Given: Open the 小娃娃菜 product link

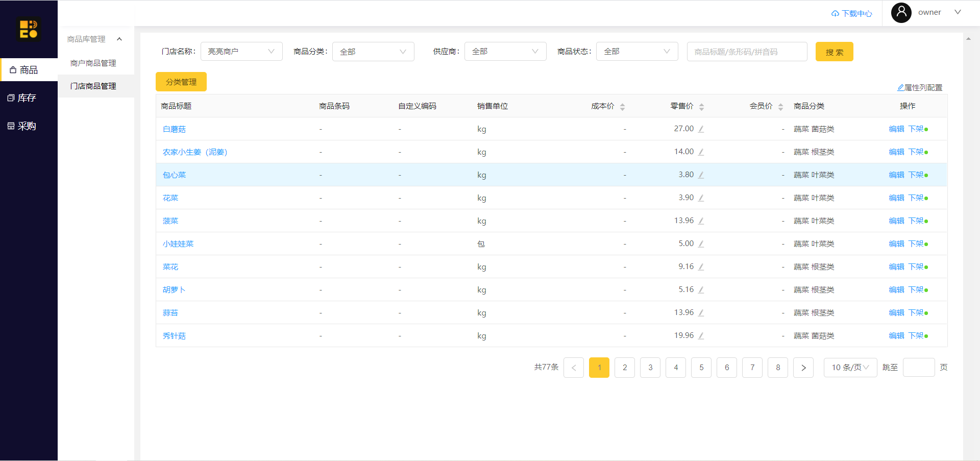Looking at the screenshot, I should point(178,244).
